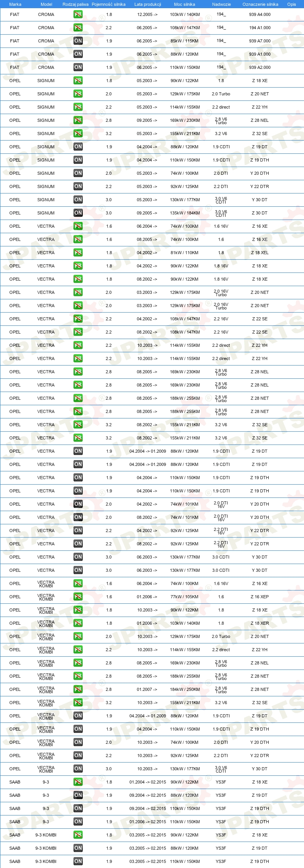This screenshot has width=304, height=868.
Task: Select engine code cell 939 A4.000
Action: (260, 14)
